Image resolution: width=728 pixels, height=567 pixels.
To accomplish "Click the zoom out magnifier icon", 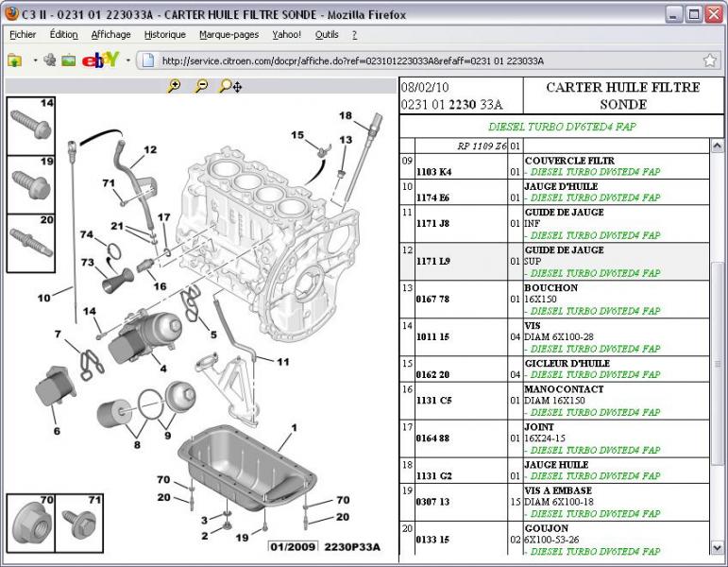I will [x=201, y=86].
